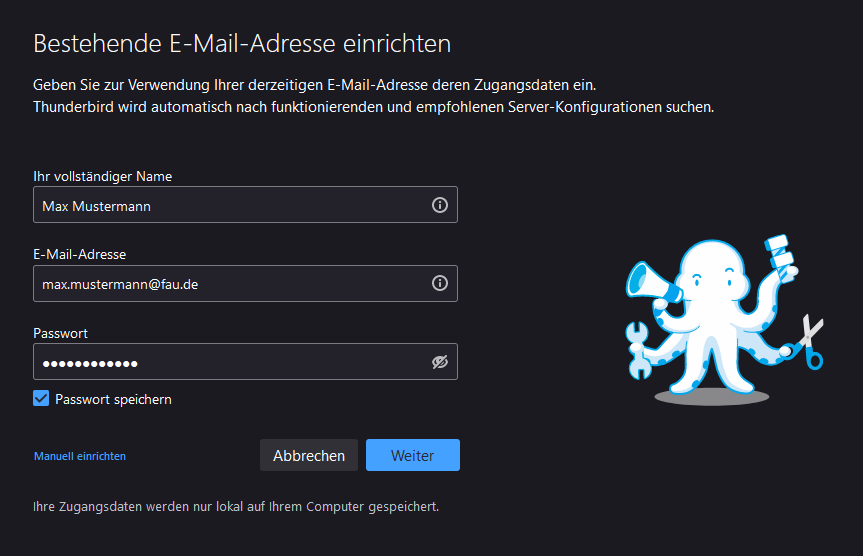Click the 'Passwort speichern' label text

point(113,399)
